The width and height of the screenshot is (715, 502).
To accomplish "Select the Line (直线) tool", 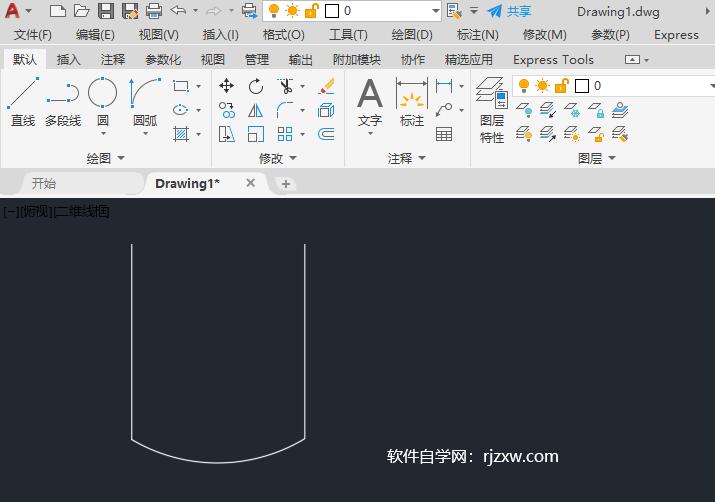I will click(x=23, y=102).
